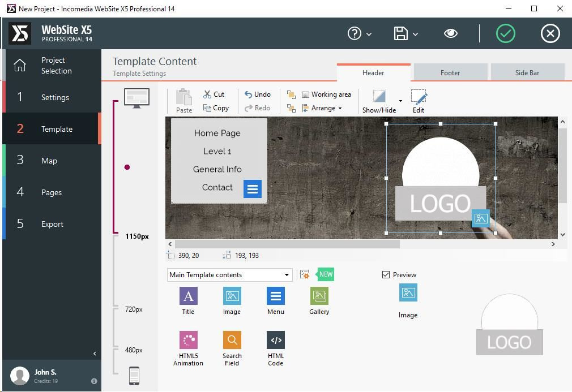Open Main Template contents dropdown
572x392 pixels.
pyautogui.click(x=230, y=275)
